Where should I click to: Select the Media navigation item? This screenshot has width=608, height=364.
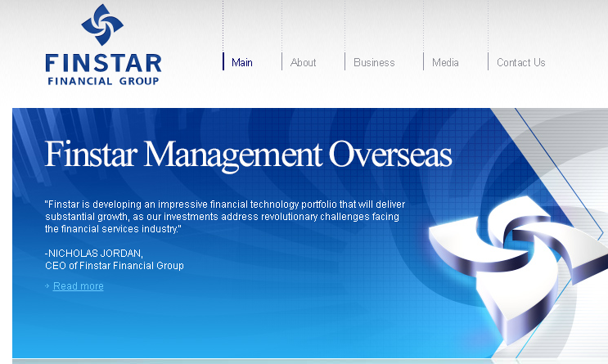coord(445,62)
